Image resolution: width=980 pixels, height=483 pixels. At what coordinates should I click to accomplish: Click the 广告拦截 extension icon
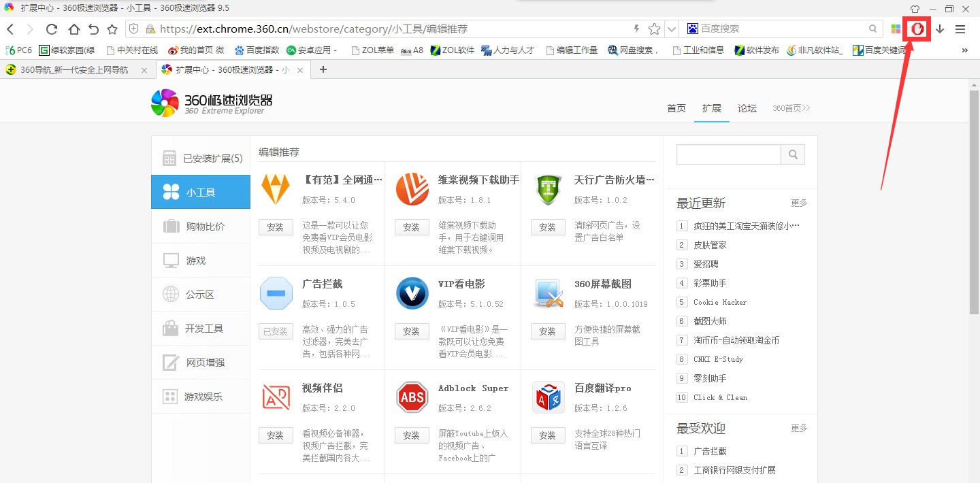coord(276,293)
